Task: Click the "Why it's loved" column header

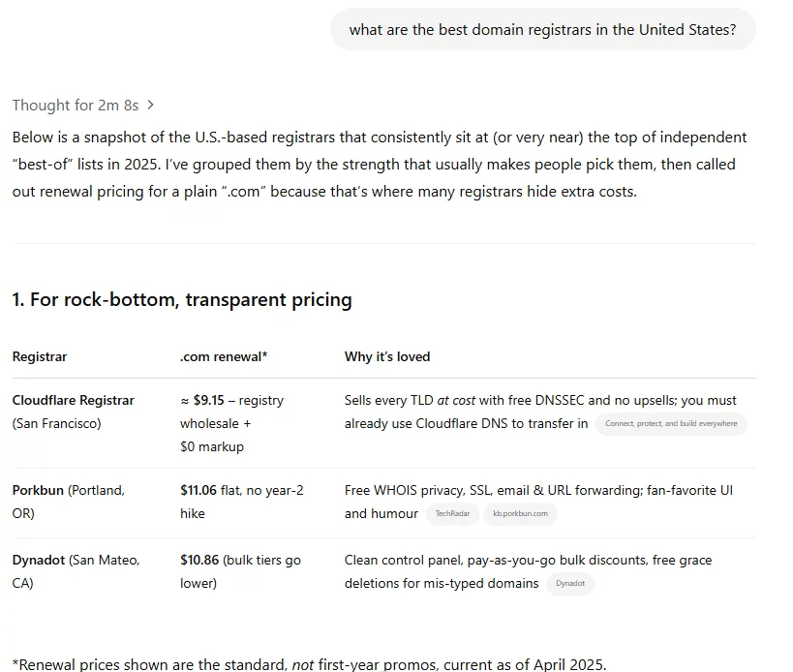Action: pos(387,356)
